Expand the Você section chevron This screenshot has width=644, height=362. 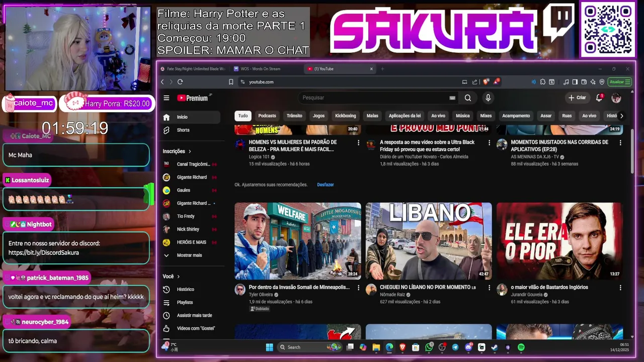pyautogui.click(x=178, y=277)
